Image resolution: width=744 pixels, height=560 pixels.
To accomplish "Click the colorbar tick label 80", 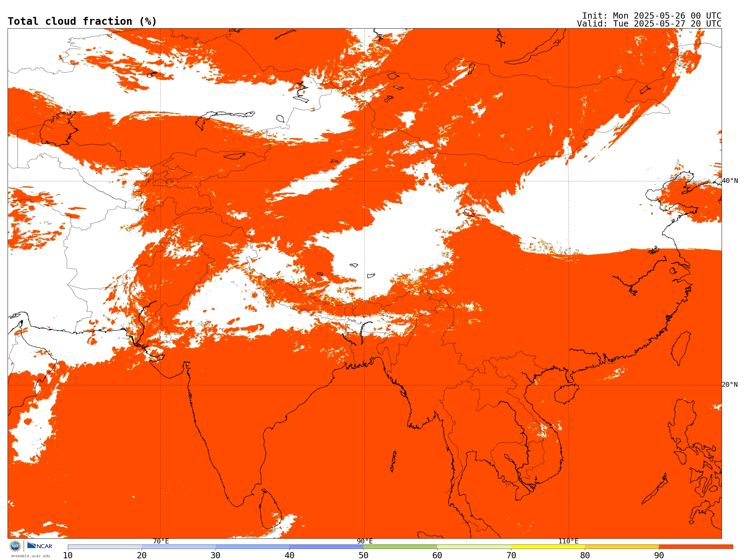I will tap(585, 556).
